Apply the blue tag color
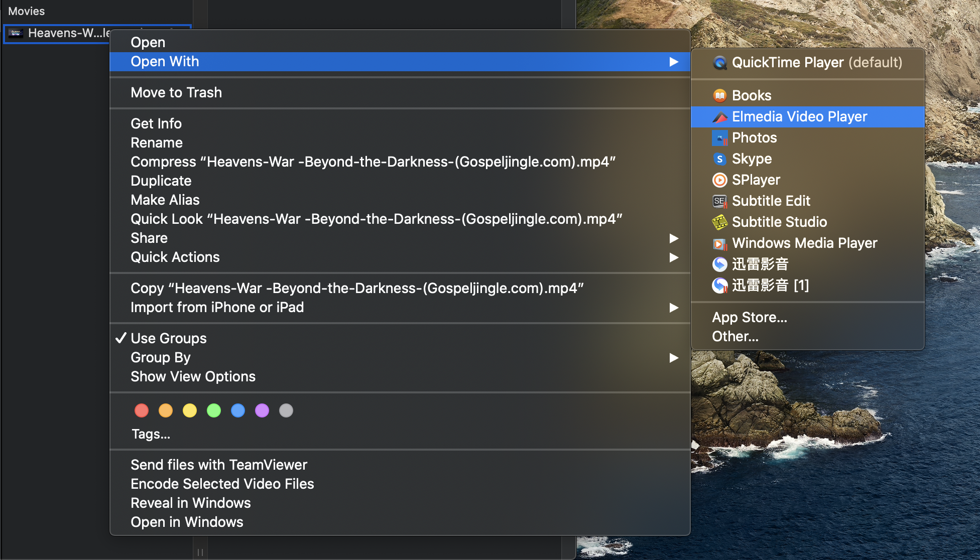The height and width of the screenshot is (560, 980). (x=238, y=411)
